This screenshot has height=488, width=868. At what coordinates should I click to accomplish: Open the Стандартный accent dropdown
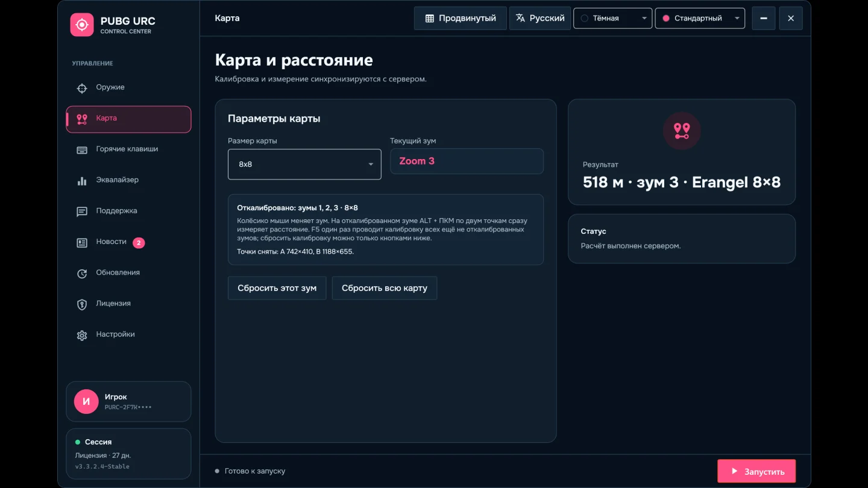tap(700, 18)
